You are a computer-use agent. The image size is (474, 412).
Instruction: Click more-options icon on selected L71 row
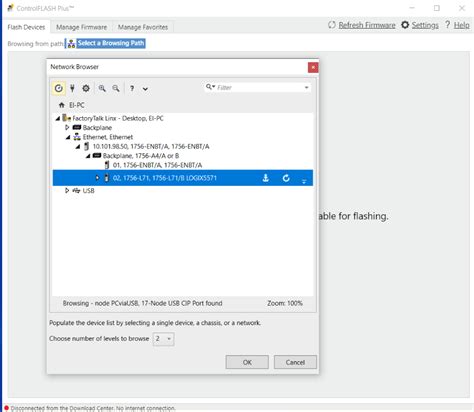pyautogui.click(x=304, y=181)
